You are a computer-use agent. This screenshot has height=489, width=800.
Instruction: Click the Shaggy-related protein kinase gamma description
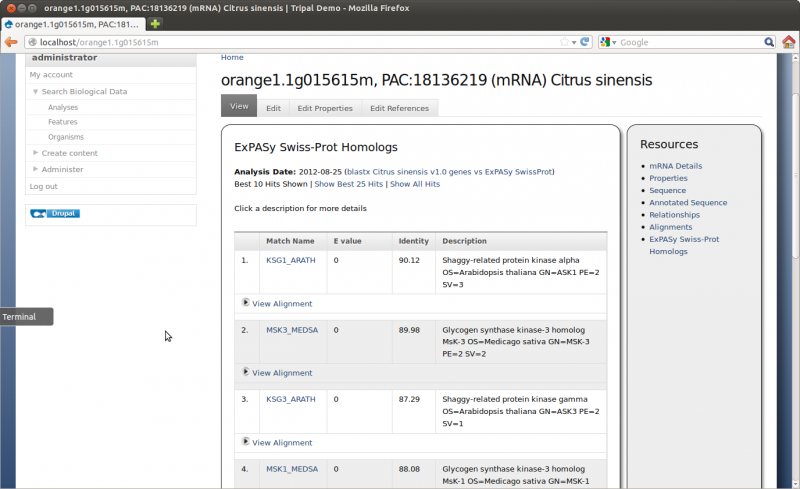pyautogui.click(x=520, y=411)
